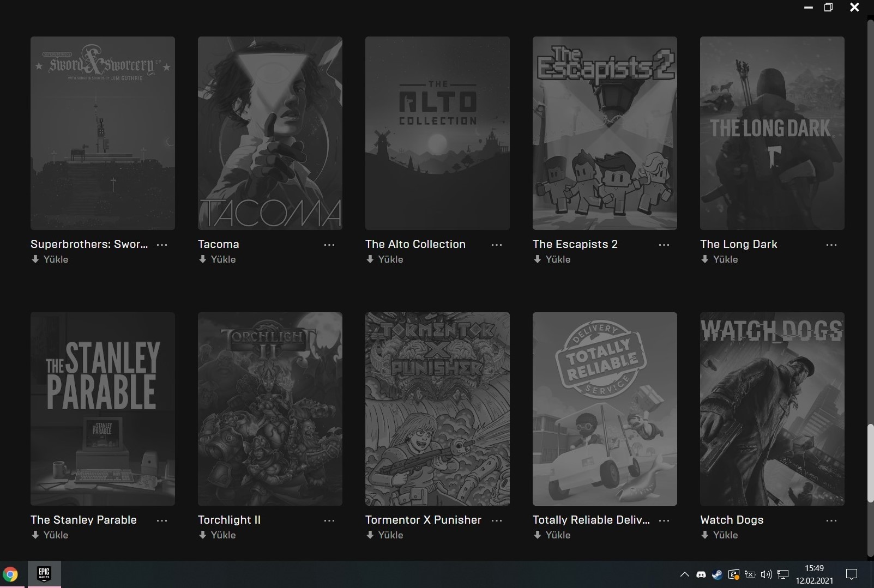
Task: Click The Stanley Parable title text
Action: [83, 520]
